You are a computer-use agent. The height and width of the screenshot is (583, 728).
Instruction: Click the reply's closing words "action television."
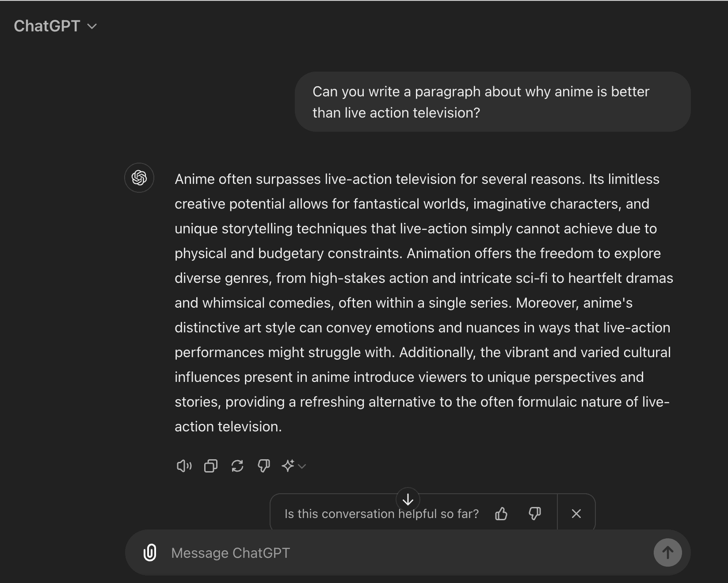click(x=228, y=427)
